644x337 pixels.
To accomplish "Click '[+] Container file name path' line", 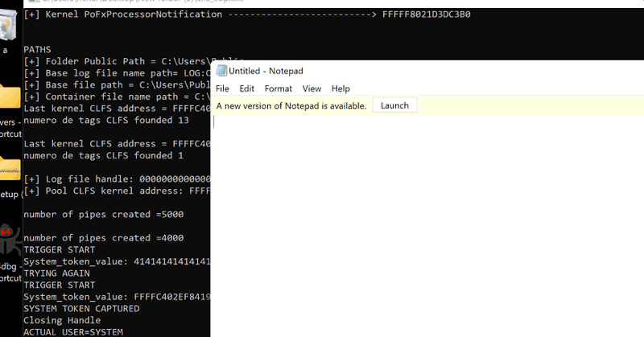I will 117,97.
